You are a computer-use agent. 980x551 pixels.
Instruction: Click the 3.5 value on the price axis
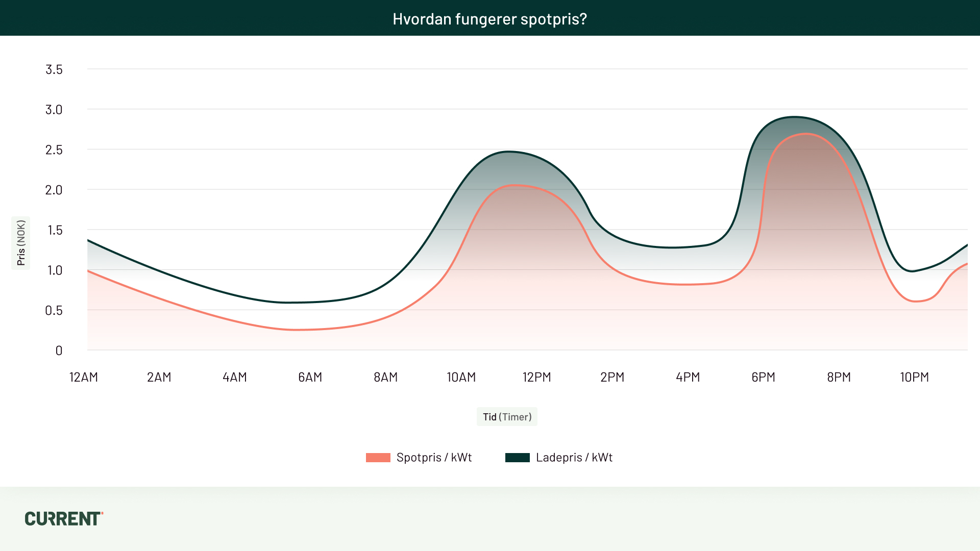coord(54,69)
